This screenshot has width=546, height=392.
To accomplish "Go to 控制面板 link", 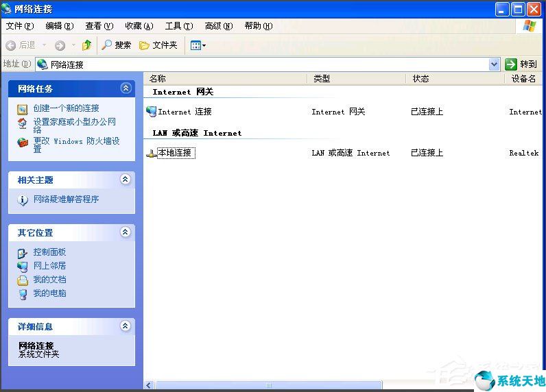I will tap(49, 252).
